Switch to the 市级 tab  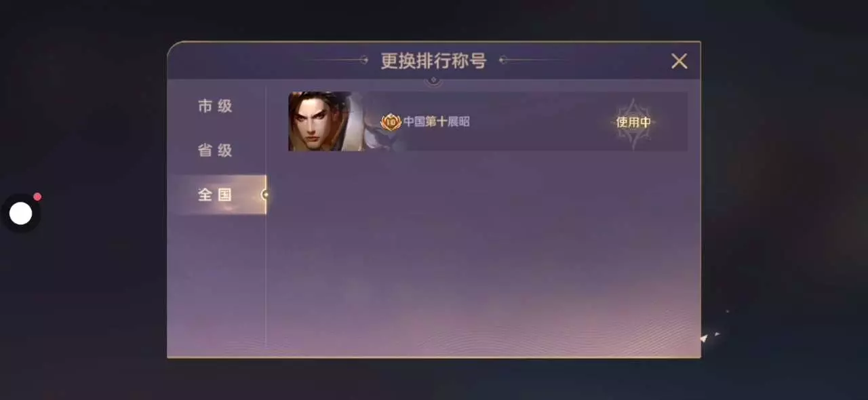click(x=216, y=106)
